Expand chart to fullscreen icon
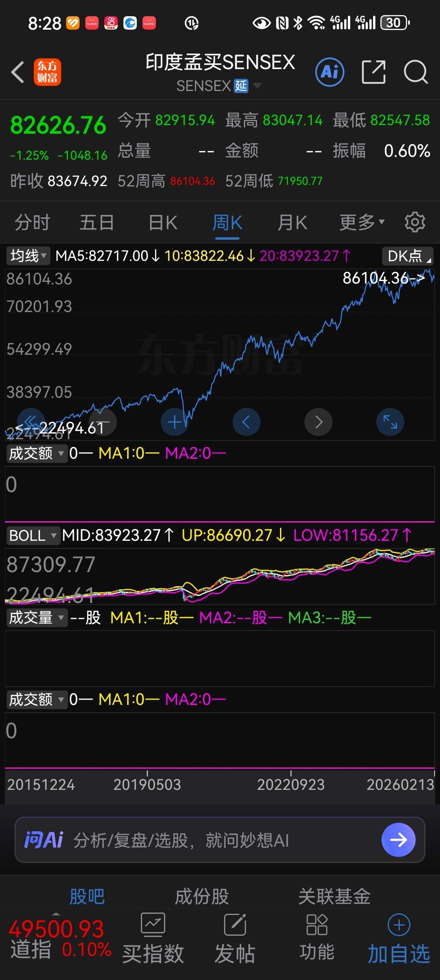The height and width of the screenshot is (980, 440). (x=390, y=422)
